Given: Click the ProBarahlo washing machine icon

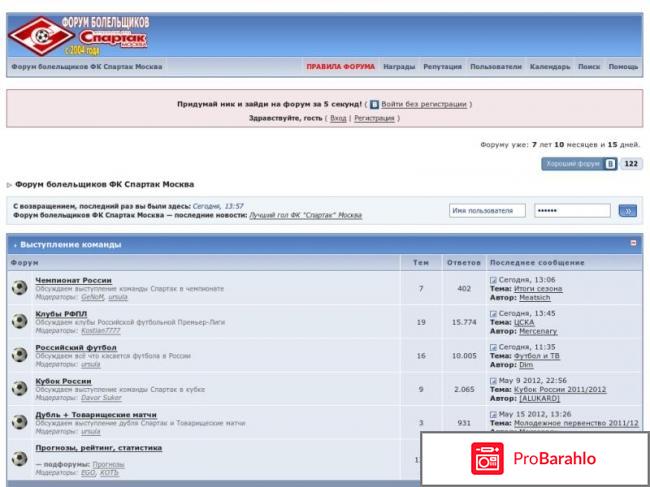Looking at the screenshot, I should click(x=485, y=458).
